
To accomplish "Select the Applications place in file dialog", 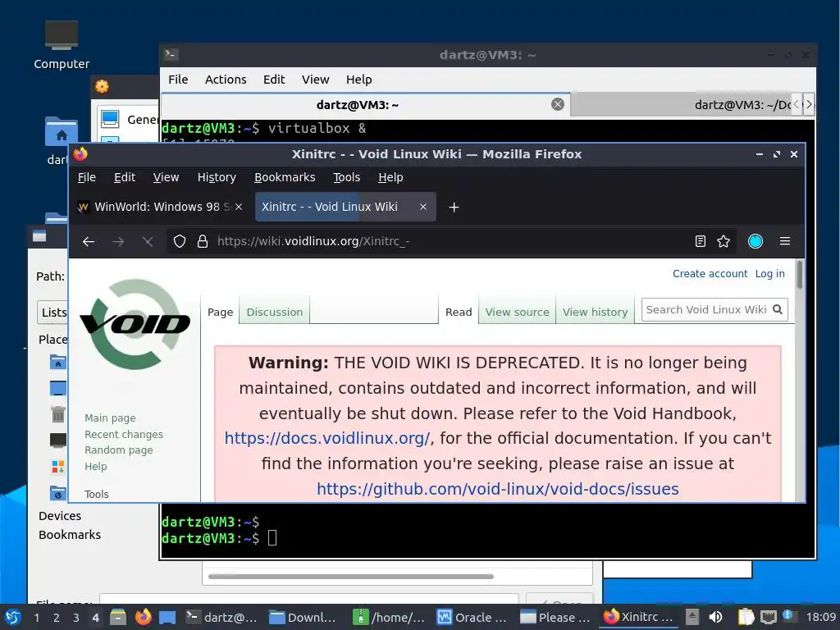I will 58,467.
